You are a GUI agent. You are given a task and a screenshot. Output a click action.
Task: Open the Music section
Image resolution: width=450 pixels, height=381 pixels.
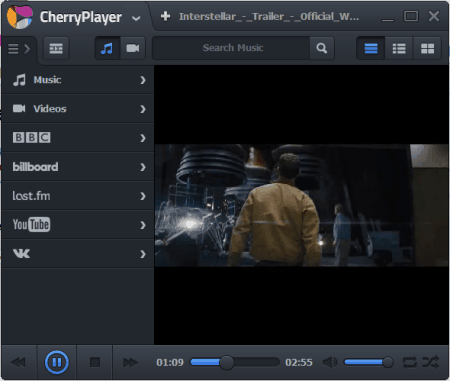pos(78,80)
